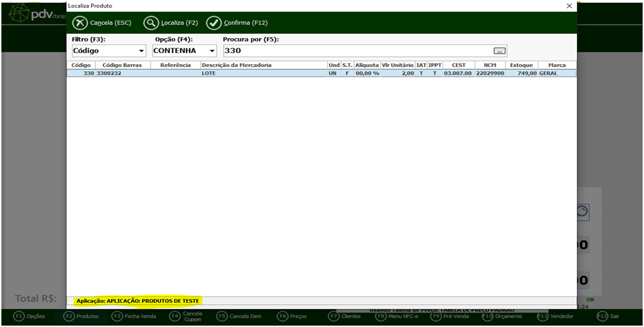Viewport: 644px width, 327px height.
Task: Click in the Procura por search field
Action: (x=355, y=51)
